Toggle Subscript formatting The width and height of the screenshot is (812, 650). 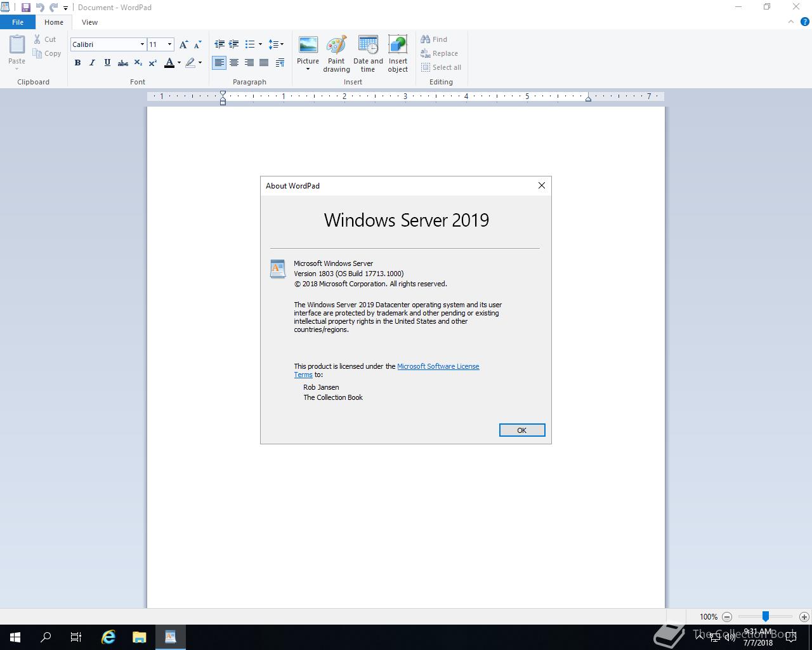(138, 63)
